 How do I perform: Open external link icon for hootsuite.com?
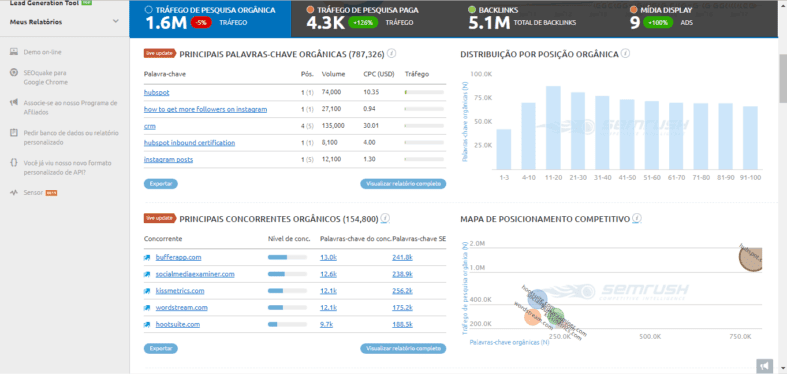point(147,325)
